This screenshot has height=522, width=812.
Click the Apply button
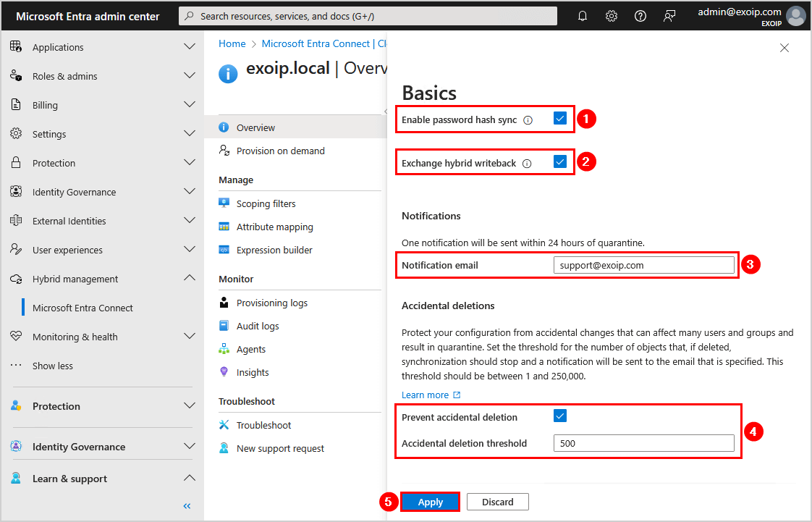[431, 502]
